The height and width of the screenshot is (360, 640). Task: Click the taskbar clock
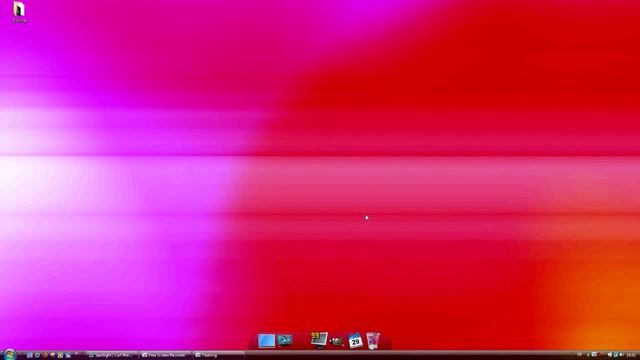pyautogui.click(x=631, y=355)
